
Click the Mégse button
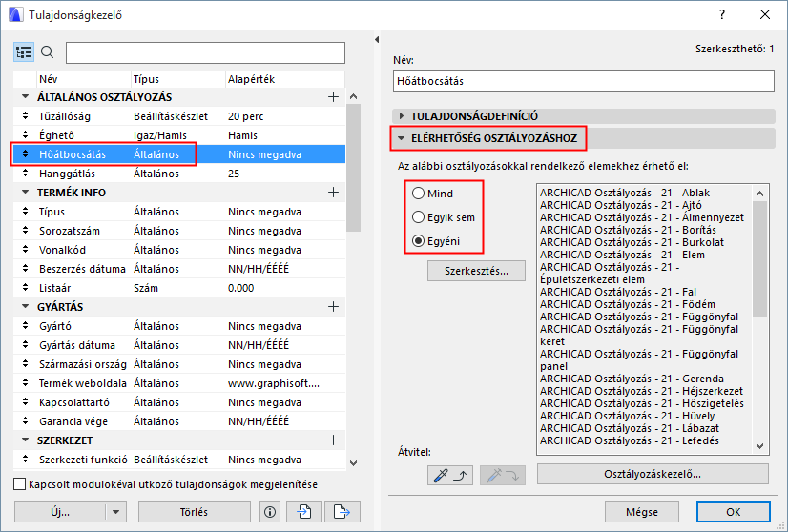[x=642, y=512]
